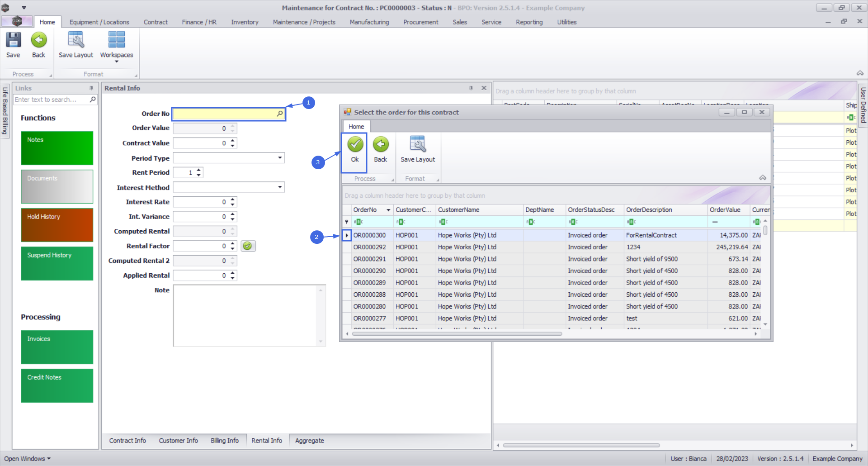Click Save Layout in order selection dialog

418,149
